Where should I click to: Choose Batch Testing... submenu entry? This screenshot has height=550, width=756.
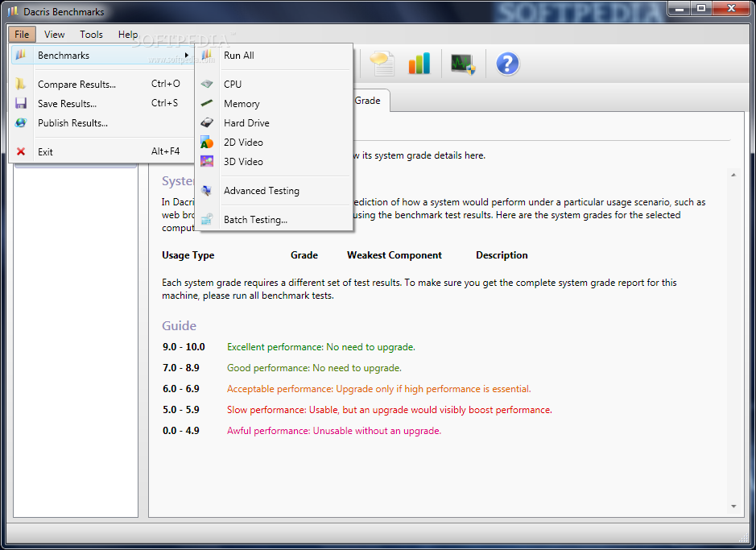coord(274,219)
